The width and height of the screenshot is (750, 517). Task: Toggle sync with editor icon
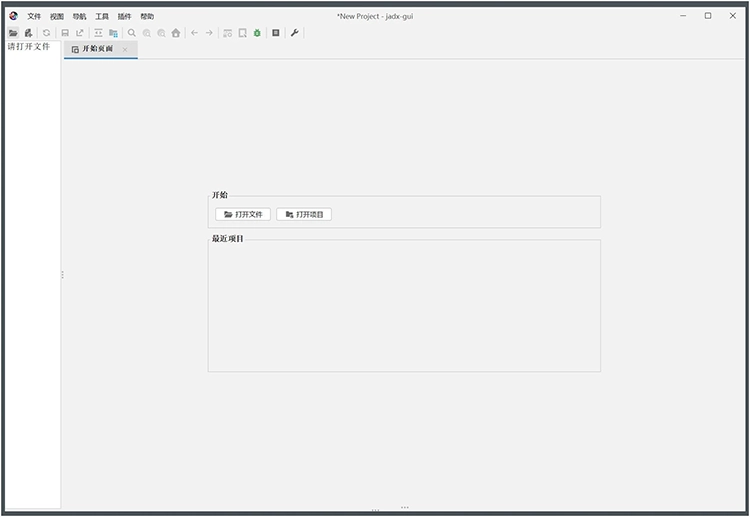point(98,33)
